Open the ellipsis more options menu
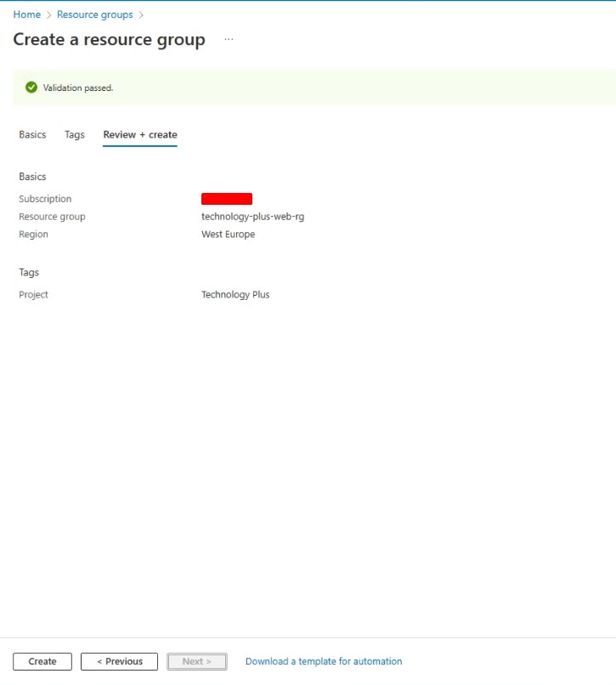This screenshot has height=685, width=616. (229, 40)
